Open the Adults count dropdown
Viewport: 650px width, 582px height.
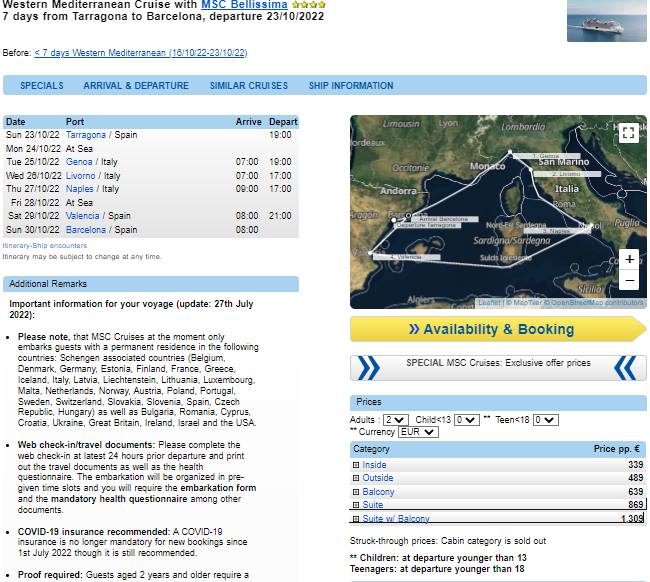point(395,420)
